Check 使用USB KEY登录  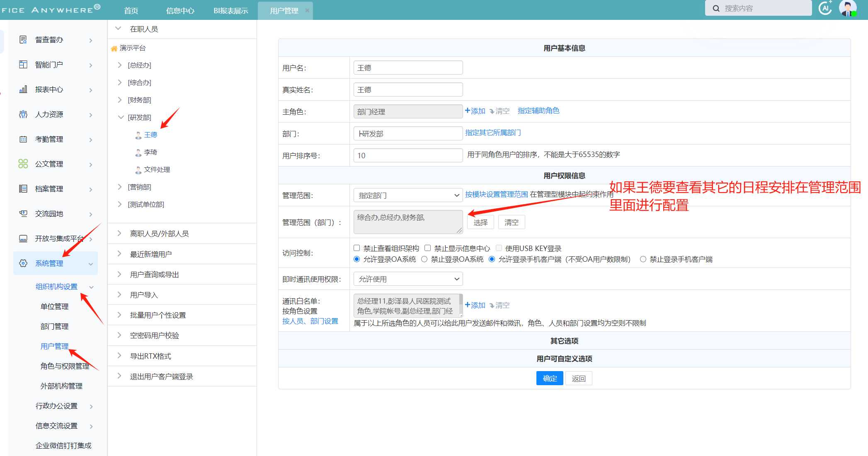click(499, 248)
